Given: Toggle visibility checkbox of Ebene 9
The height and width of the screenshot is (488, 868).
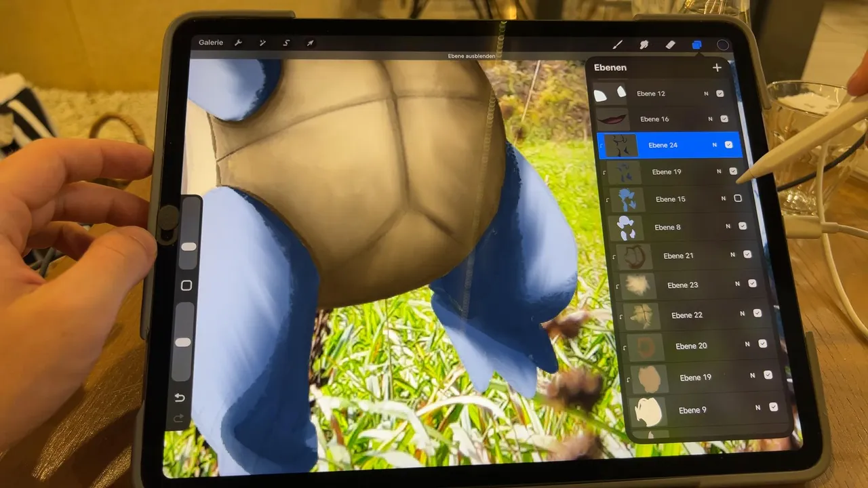Looking at the screenshot, I should click(774, 407).
